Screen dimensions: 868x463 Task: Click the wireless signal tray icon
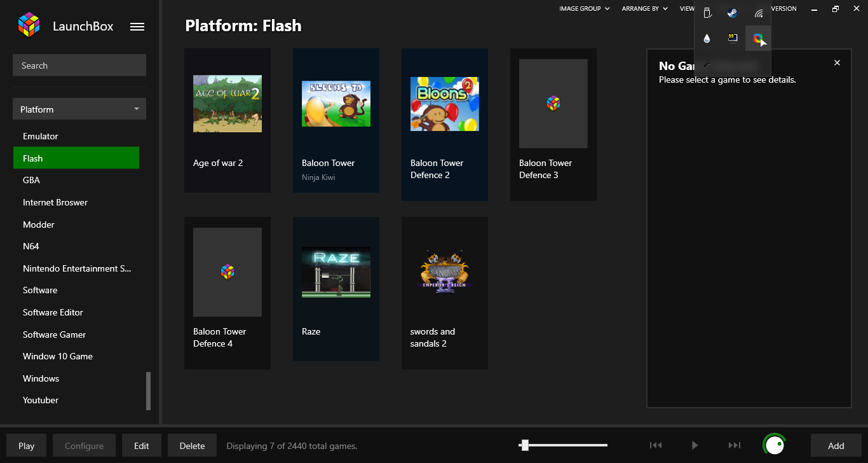[x=758, y=13]
